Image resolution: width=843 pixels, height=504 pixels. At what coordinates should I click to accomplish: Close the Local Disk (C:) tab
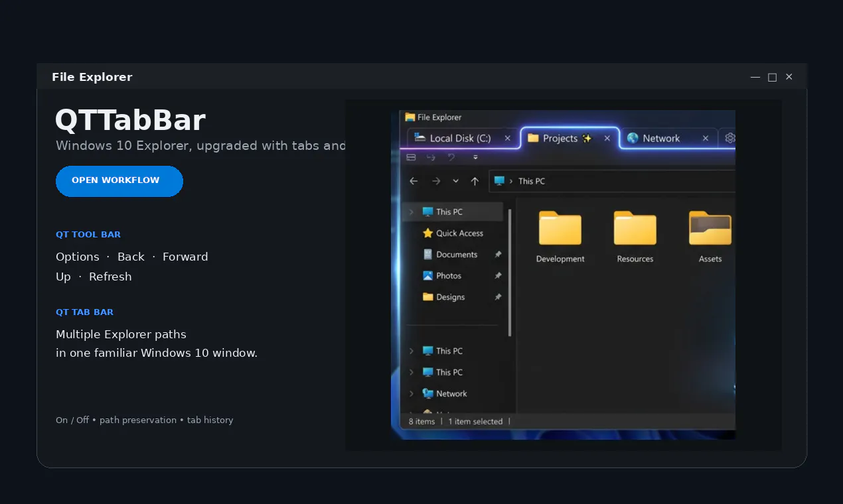508,138
